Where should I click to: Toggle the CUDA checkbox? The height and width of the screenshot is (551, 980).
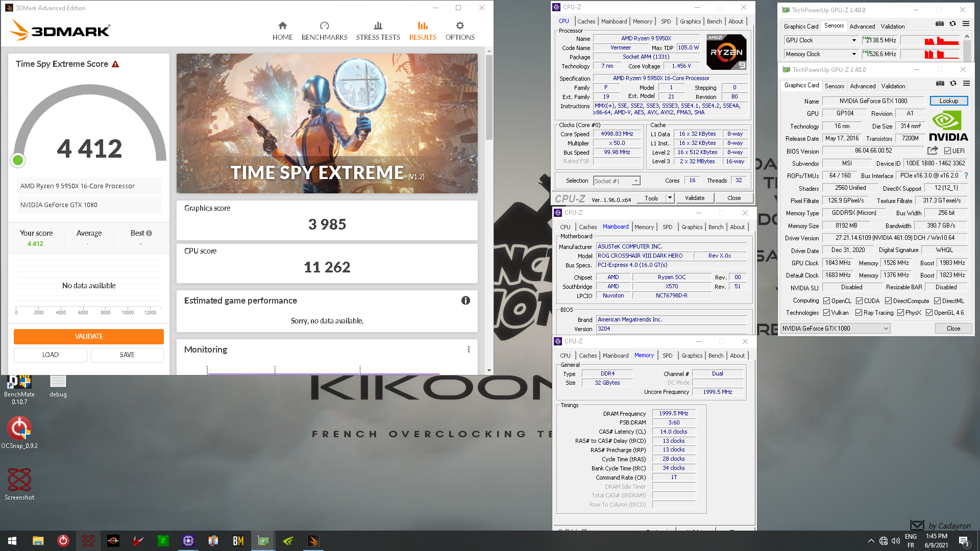tap(859, 301)
